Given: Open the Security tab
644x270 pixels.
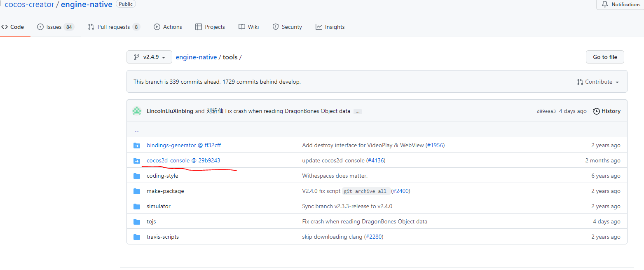Looking at the screenshot, I should 287,27.
